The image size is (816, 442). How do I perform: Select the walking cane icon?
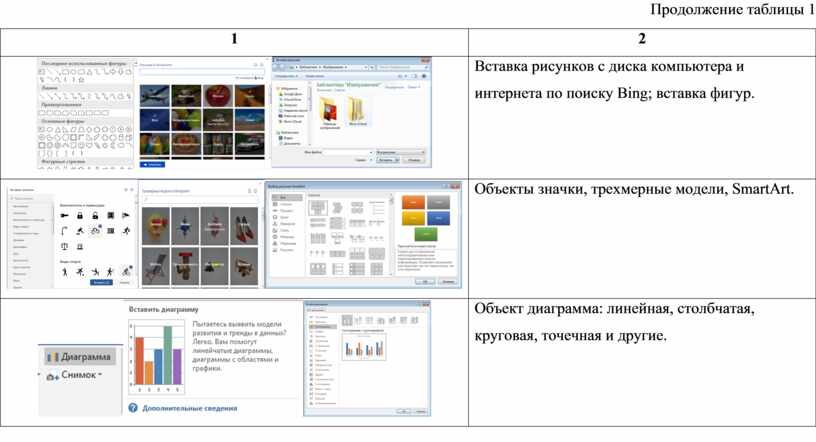tap(64, 231)
